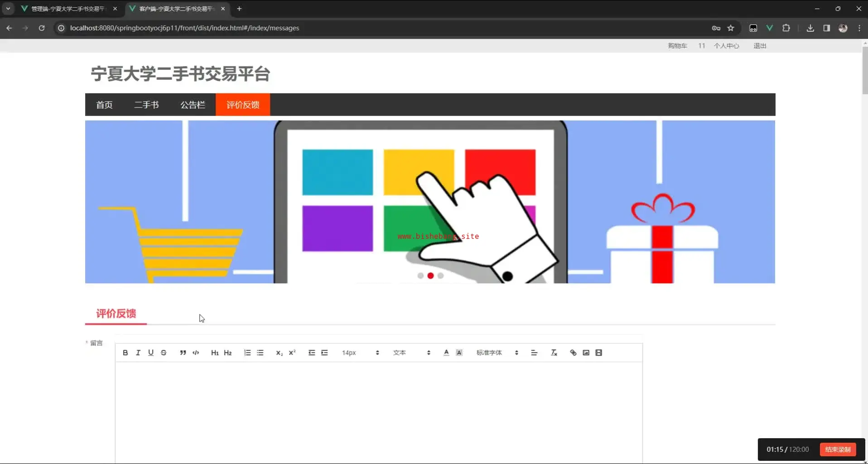Reload the current page
The height and width of the screenshot is (464, 868).
click(x=42, y=28)
